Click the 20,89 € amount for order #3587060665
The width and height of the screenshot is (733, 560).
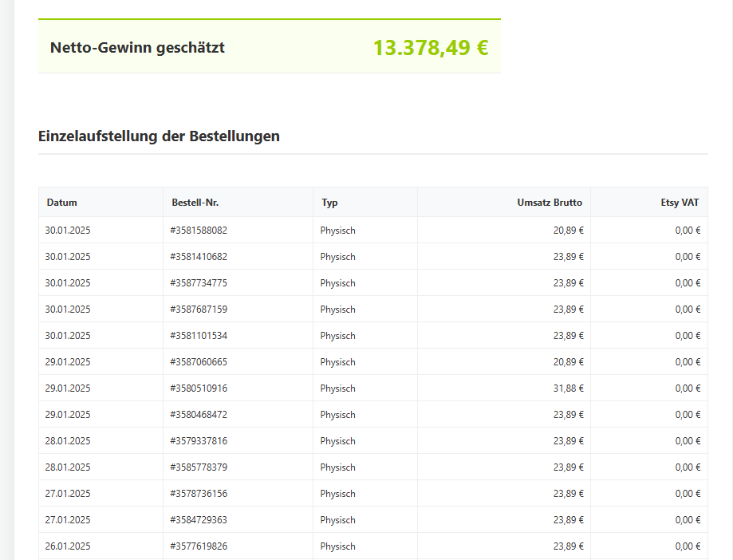pyautogui.click(x=570, y=361)
